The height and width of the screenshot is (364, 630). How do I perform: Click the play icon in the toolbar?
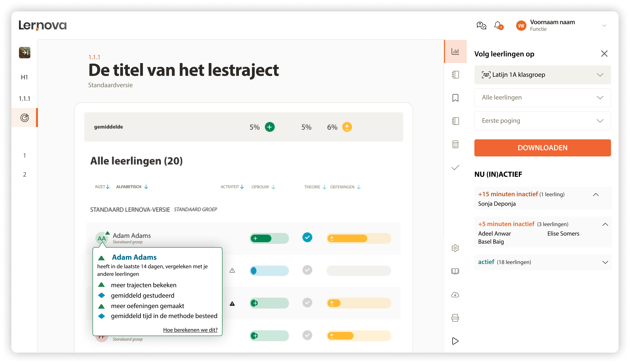[455, 341]
